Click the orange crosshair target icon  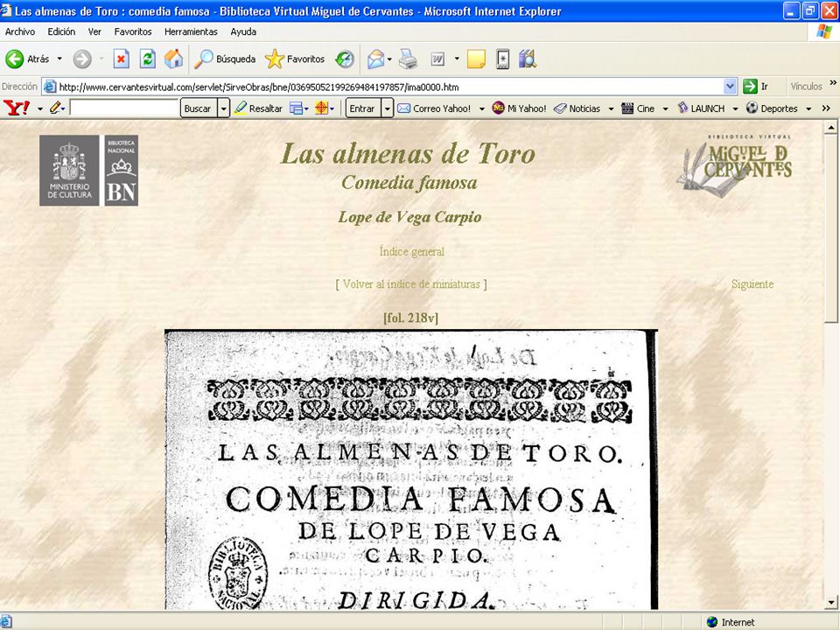click(x=321, y=108)
